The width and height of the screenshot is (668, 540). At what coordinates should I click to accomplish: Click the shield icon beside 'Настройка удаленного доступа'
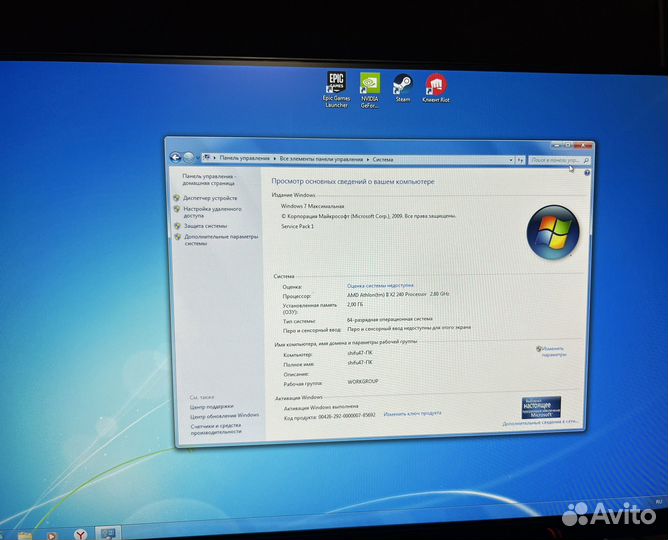177,209
